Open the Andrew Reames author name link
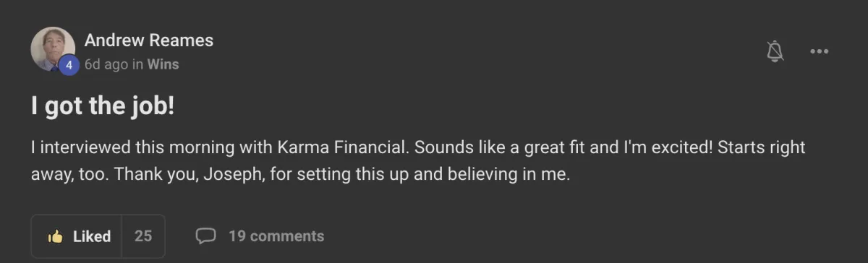The height and width of the screenshot is (263, 868). pyautogui.click(x=149, y=40)
